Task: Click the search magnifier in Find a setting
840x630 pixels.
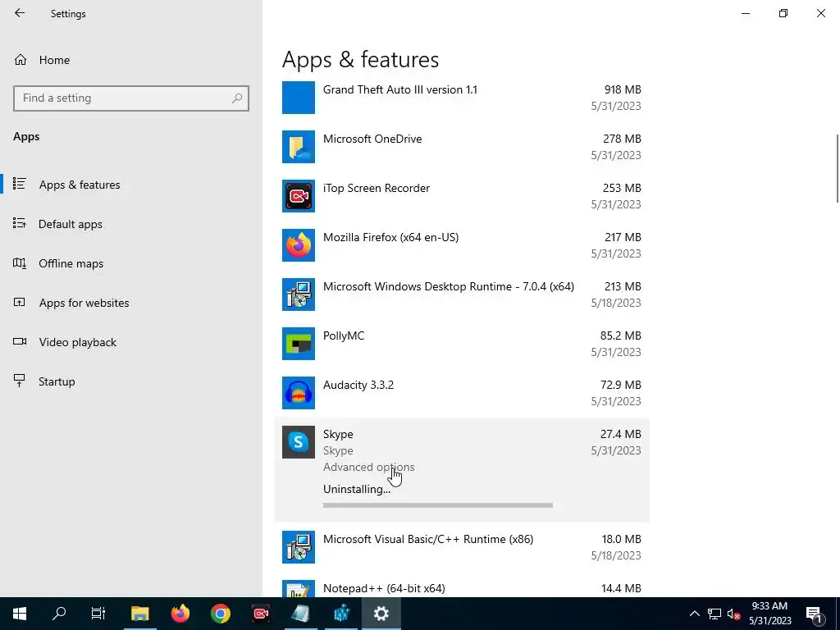Action: [x=237, y=98]
